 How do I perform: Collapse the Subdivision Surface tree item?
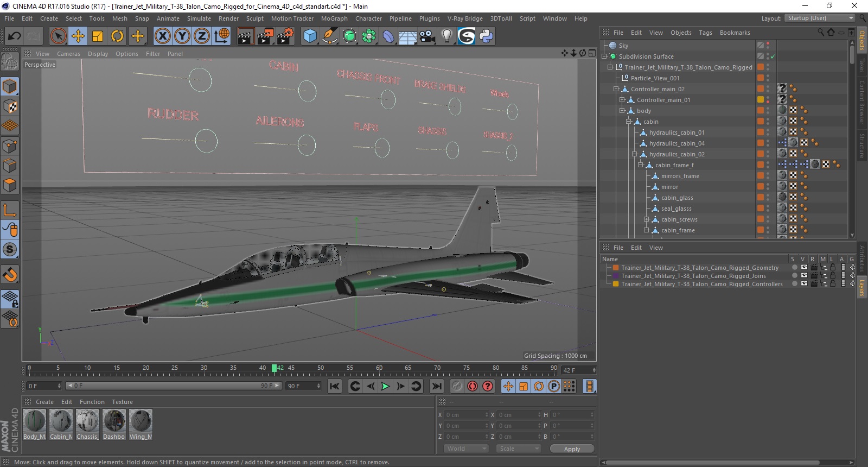coord(604,56)
